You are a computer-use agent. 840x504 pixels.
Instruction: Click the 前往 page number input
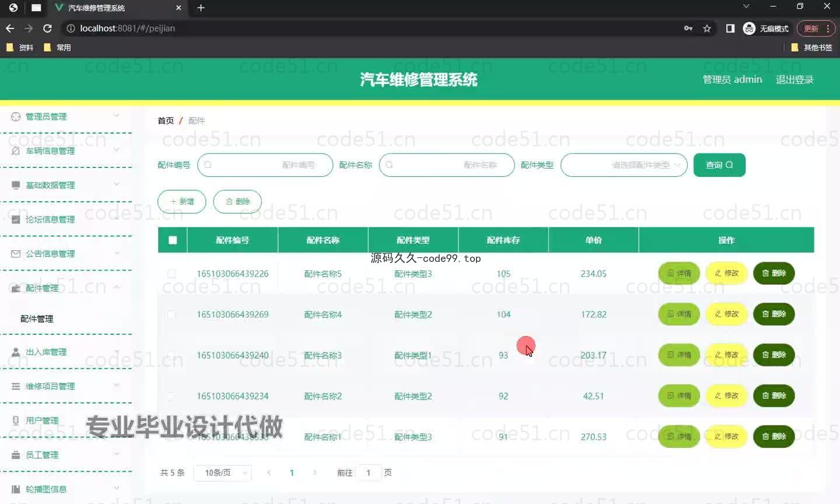pos(368,473)
